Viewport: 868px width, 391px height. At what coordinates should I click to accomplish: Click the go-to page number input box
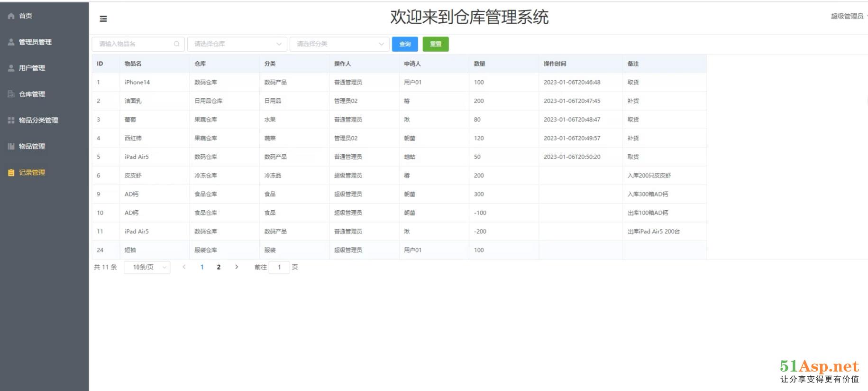pyautogui.click(x=279, y=268)
